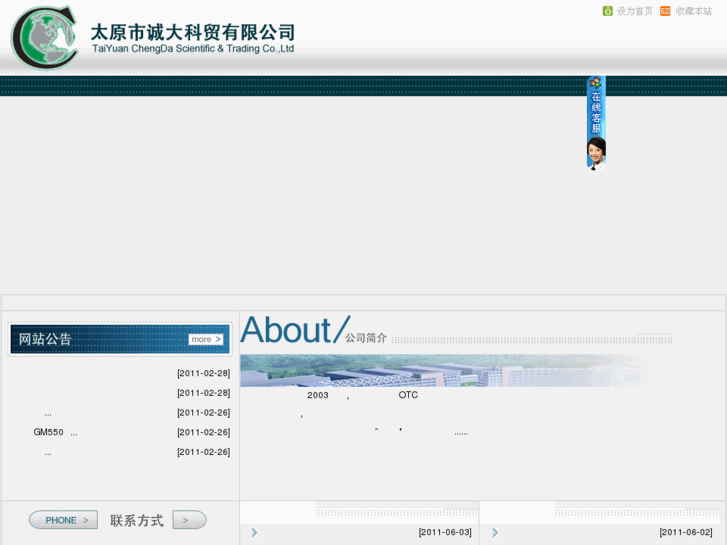This screenshot has width=727, height=545.
Task: Click the company intro text mentioning 2003
Action: 363,395
